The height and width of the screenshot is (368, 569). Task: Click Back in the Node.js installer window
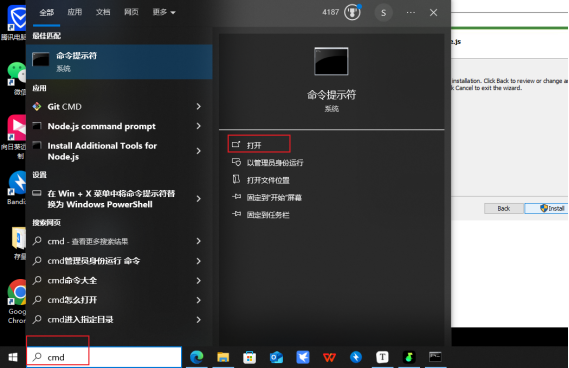[504, 208]
